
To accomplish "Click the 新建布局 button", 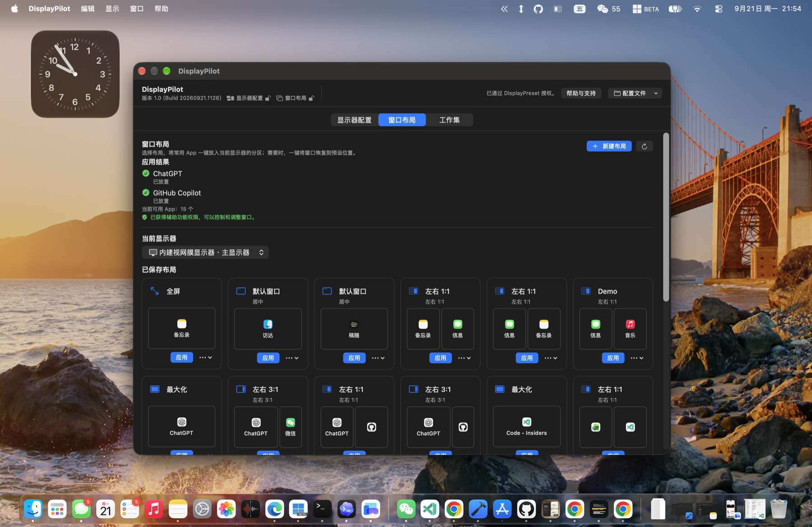I will coord(609,146).
